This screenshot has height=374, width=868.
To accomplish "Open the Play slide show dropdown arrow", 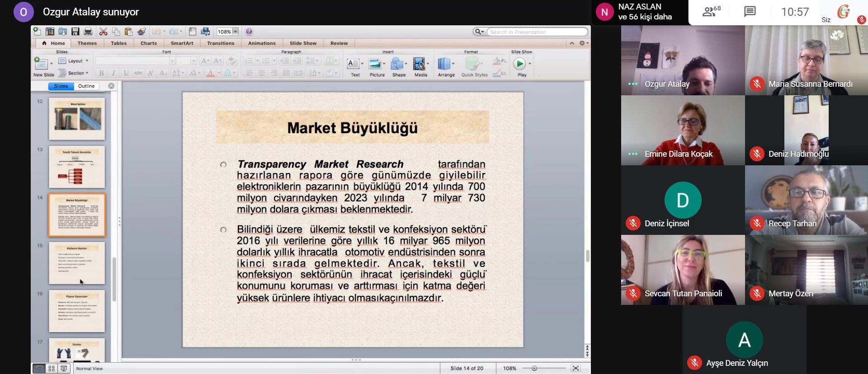I will (x=529, y=64).
